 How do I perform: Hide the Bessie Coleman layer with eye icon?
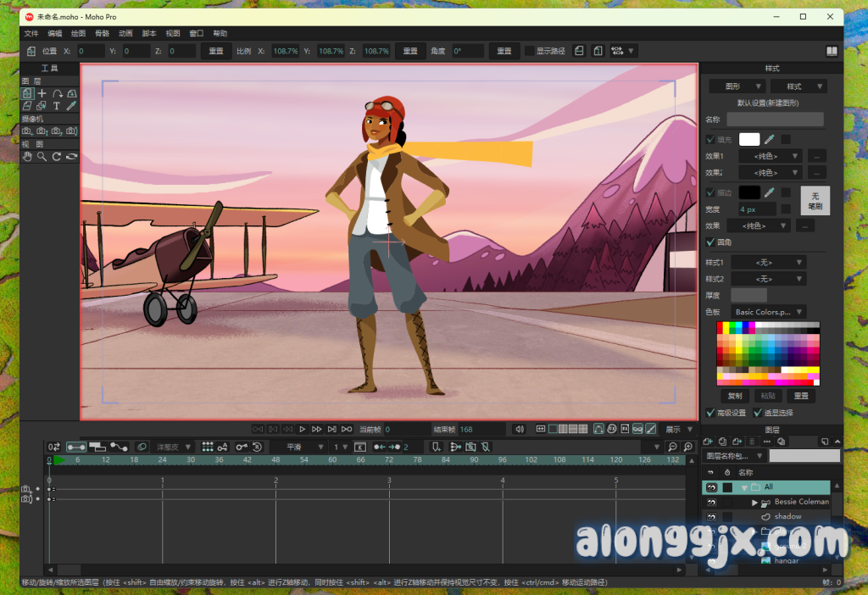click(x=712, y=503)
